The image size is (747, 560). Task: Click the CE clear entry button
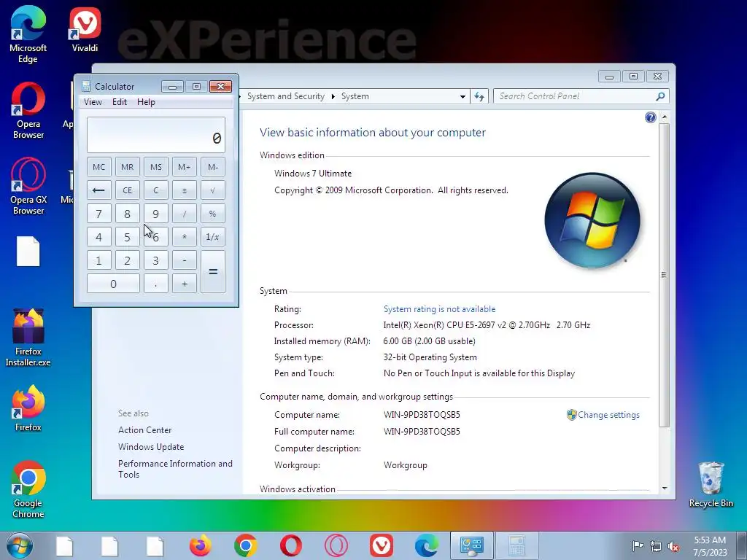127,190
